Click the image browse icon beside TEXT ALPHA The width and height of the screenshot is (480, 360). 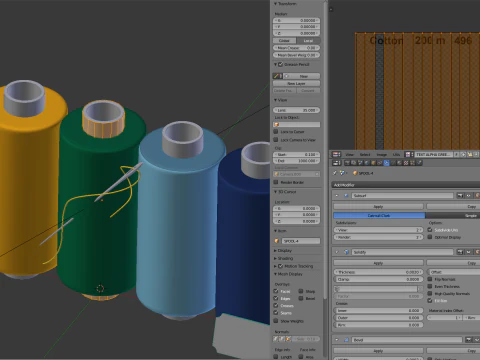[409, 154]
